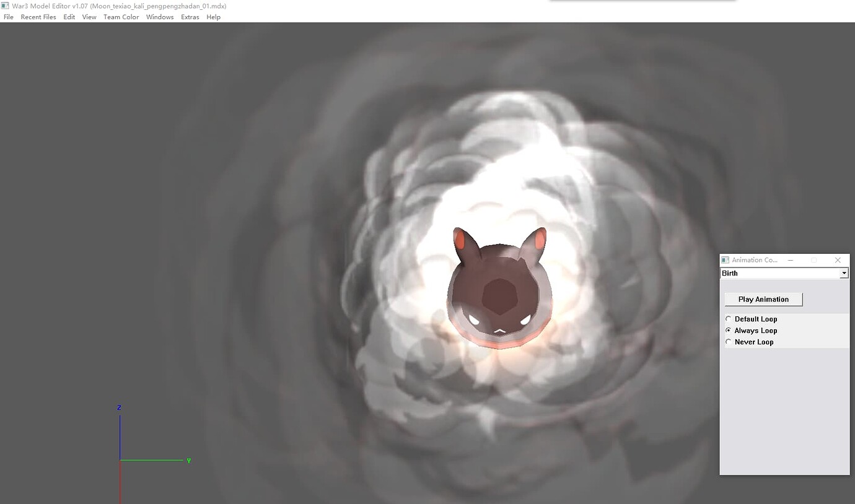Open the Help menu

(x=214, y=17)
